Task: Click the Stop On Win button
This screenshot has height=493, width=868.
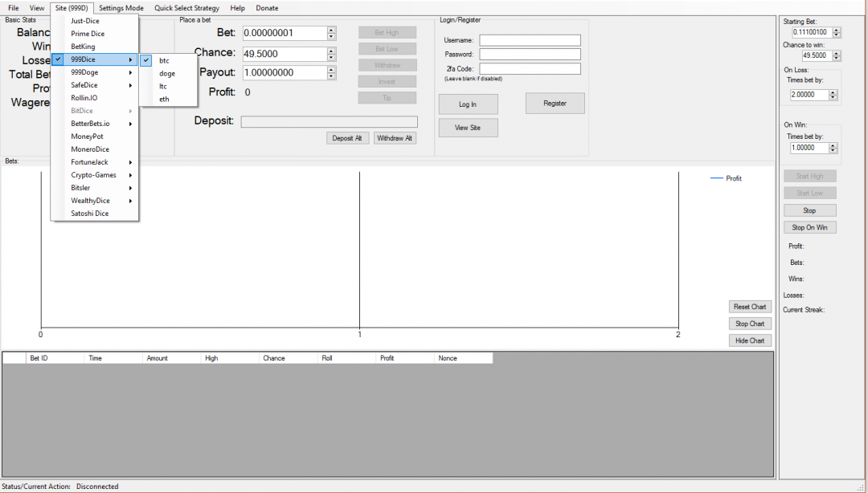Action: tap(809, 227)
